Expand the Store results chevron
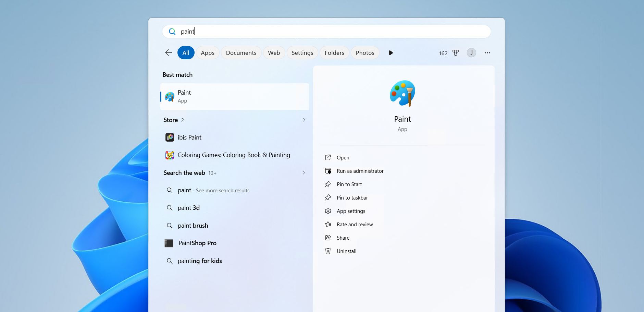Image resolution: width=644 pixels, height=312 pixels. 304,120
